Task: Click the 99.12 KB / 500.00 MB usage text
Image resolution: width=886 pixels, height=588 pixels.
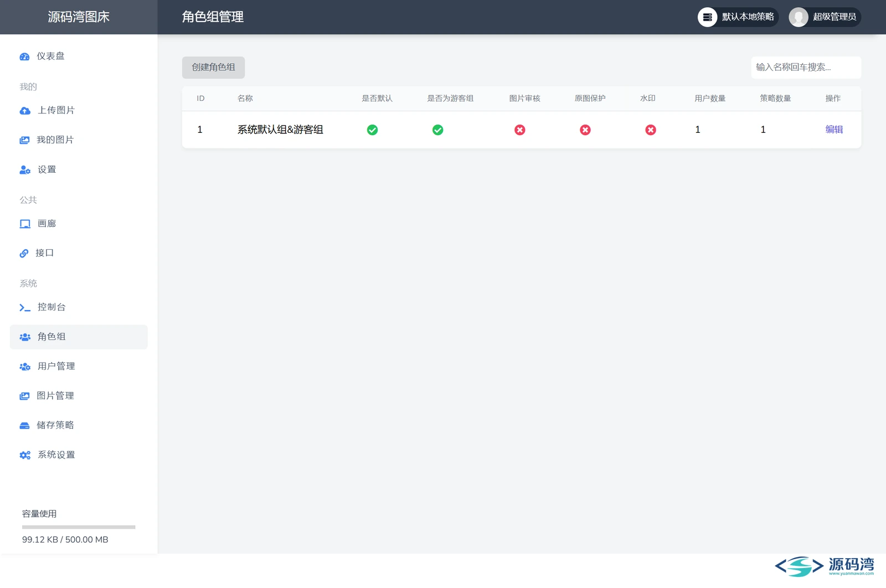Action: click(x=65, y=540)
